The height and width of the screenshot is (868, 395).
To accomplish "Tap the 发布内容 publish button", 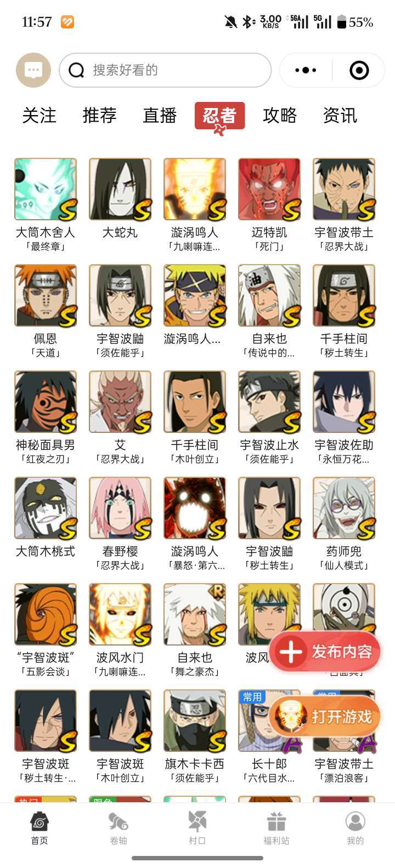I will [x=325, y=652].
